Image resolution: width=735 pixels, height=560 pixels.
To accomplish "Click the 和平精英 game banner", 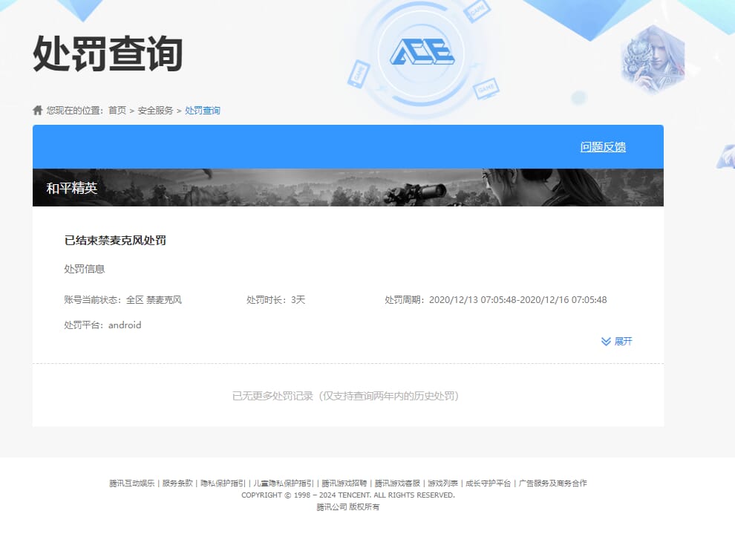I will tap(347, 188).
